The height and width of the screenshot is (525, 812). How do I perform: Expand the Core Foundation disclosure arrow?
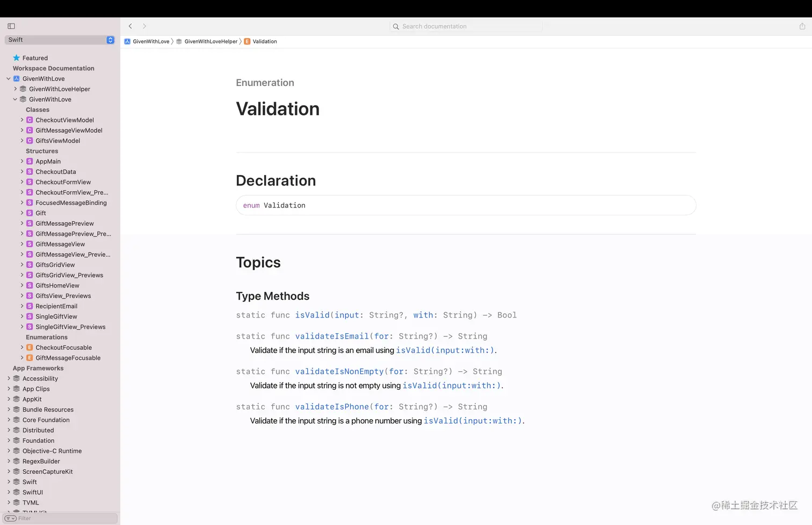[9, 420]
